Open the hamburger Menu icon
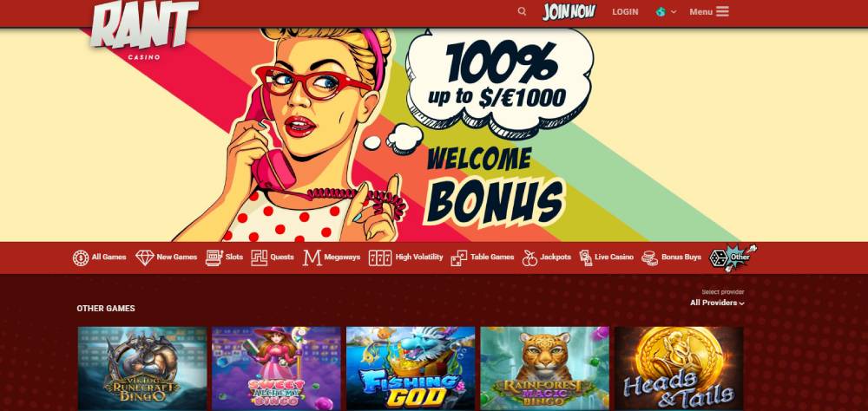 coord(722,11)
